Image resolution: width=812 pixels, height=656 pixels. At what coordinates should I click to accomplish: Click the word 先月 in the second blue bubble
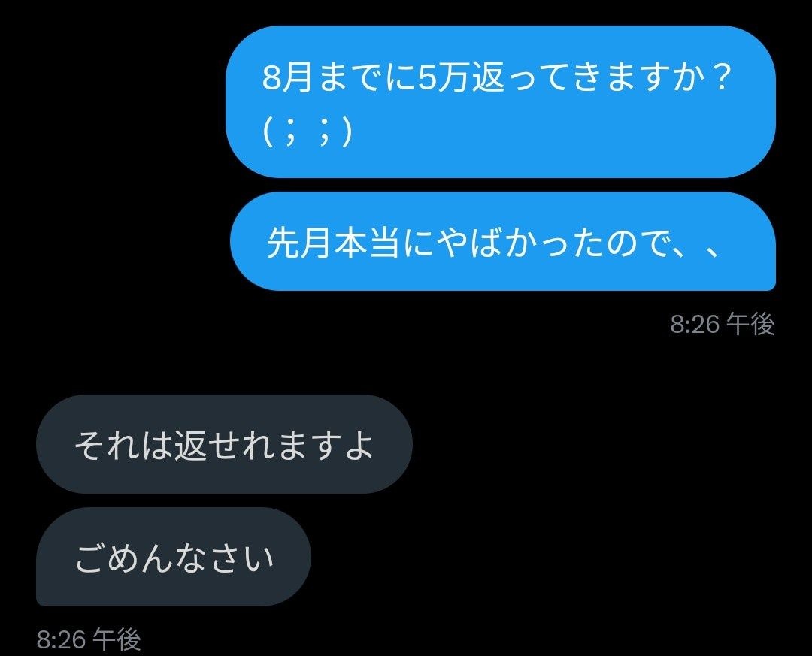tap(299, 243)
